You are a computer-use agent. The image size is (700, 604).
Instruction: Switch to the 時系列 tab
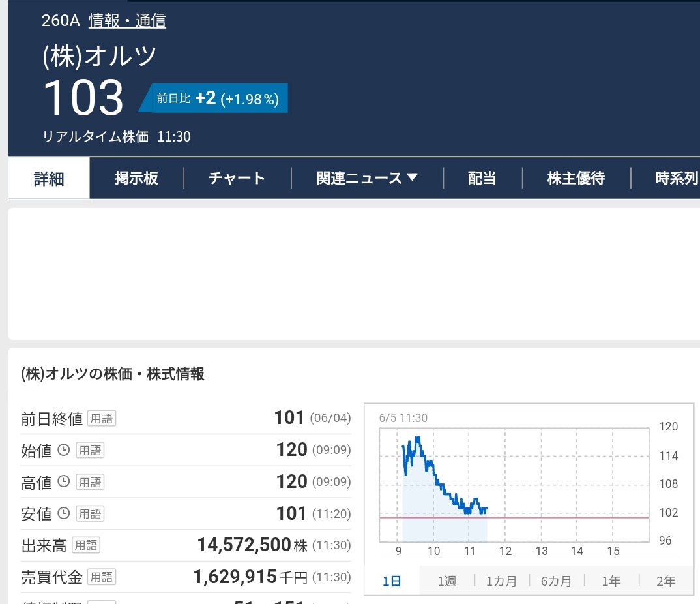tap(679, 177)
